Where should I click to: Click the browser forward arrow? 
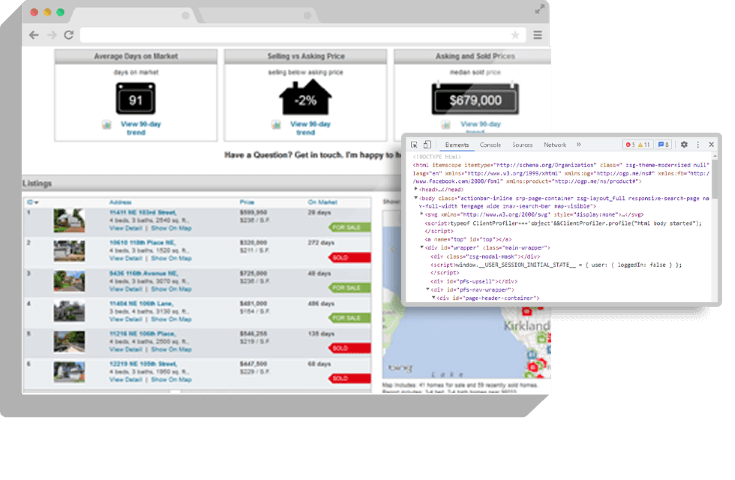52,35
